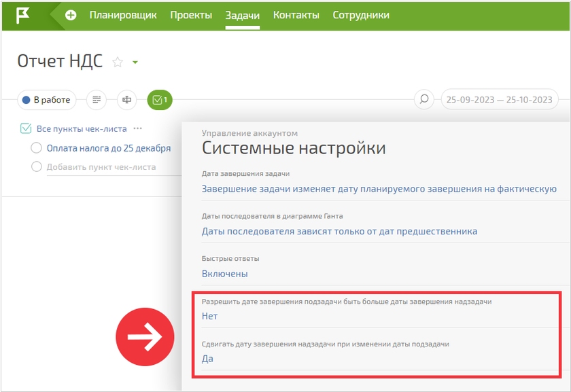Change subtask end date permission value Нет
Image resolution: width=571 pixels, height=392 pixels.
point(210,317)
